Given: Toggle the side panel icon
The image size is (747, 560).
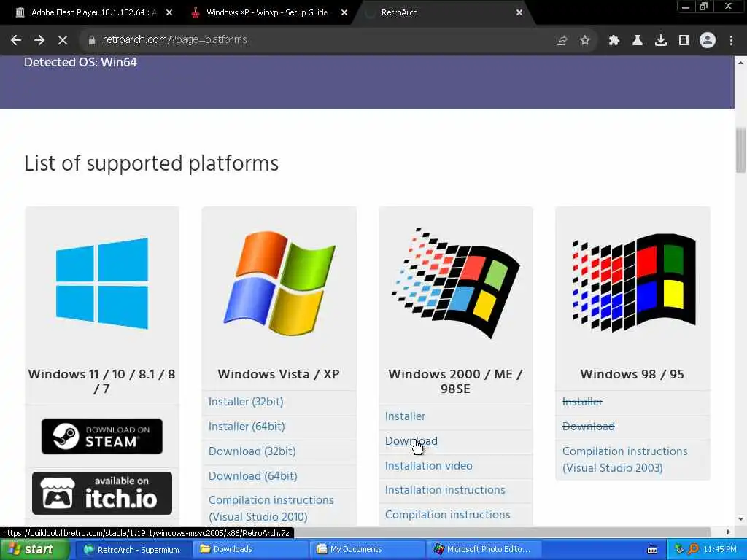Looking at the screenshot, I should click(684, 41).
